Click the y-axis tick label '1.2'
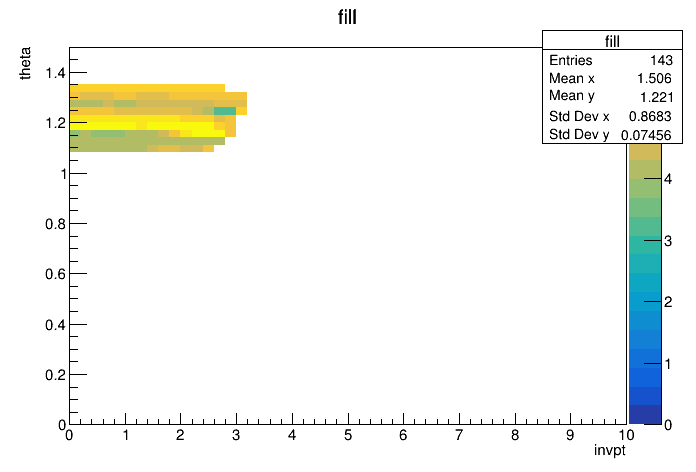 [55, 123]
